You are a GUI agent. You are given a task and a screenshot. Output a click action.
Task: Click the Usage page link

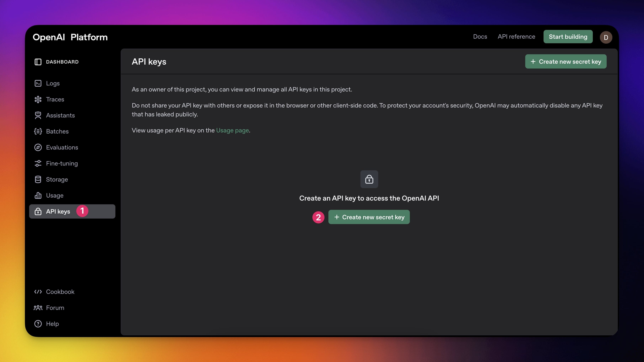click(x=232, y=130)
